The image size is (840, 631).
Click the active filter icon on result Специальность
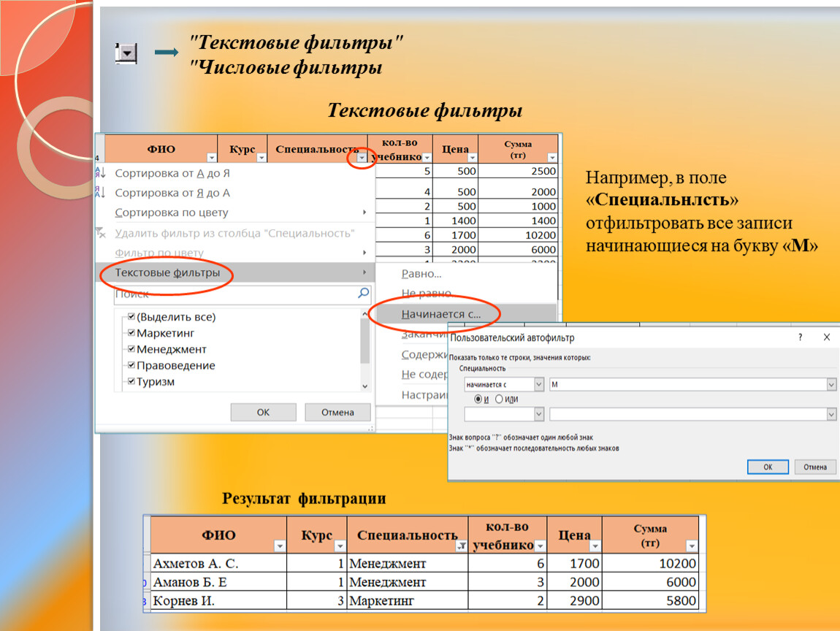[x=461, y=546]
